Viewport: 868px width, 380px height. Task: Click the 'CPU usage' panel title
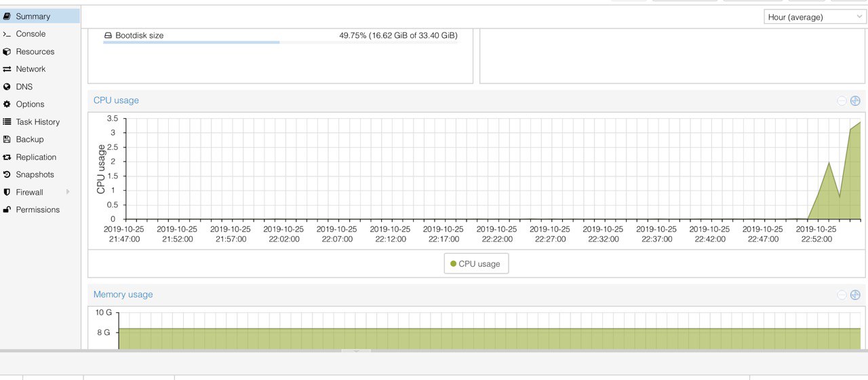coord(116,100)
